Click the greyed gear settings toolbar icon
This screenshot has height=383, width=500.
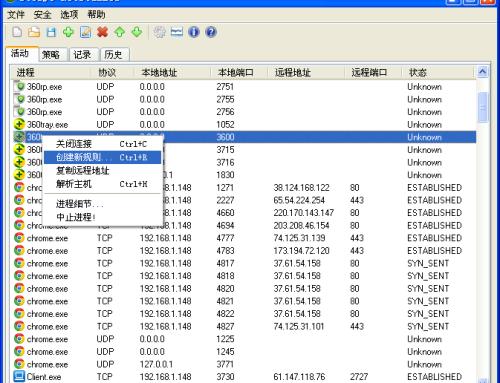point(160,32)
